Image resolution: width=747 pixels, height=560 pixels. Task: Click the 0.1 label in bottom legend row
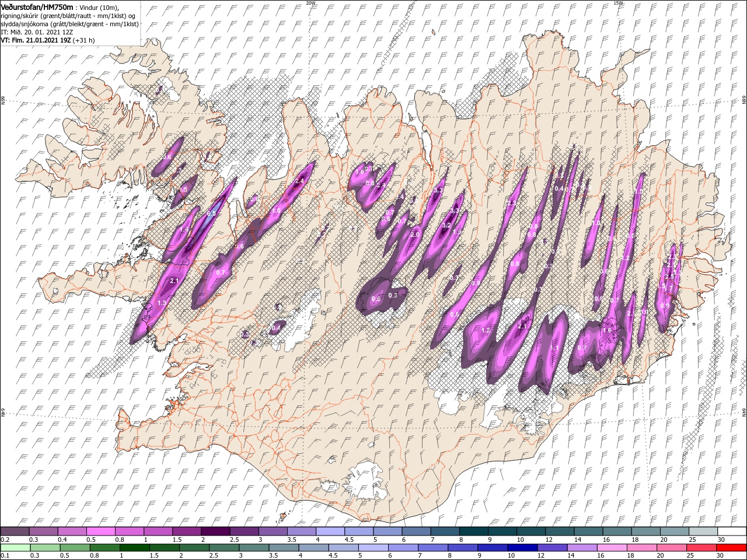tap(5, 556)
